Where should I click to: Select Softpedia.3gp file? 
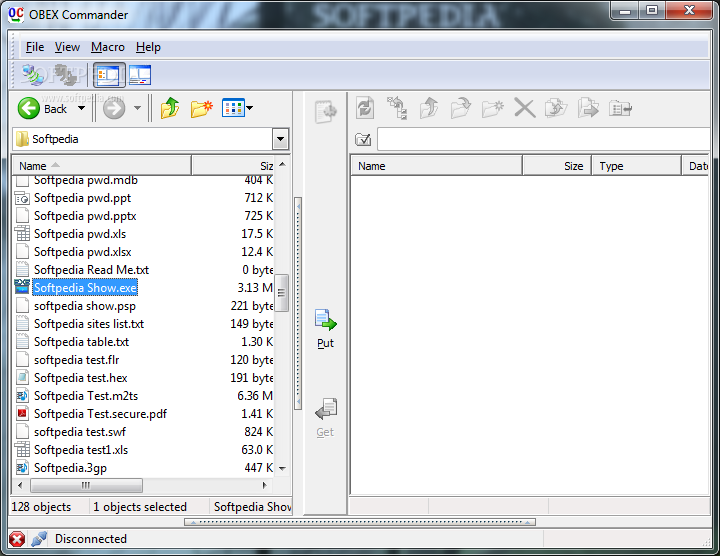pyautogui.click(x=70, y=468)
